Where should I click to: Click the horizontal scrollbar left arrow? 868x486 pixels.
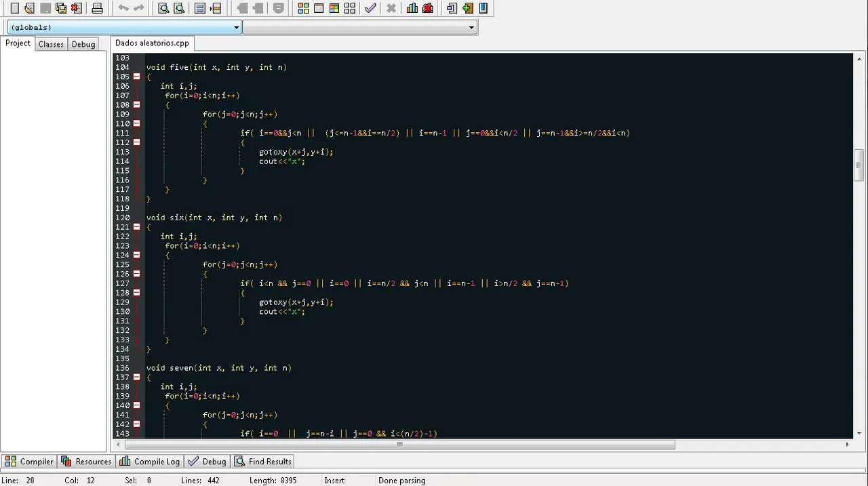tap(119, 445)
